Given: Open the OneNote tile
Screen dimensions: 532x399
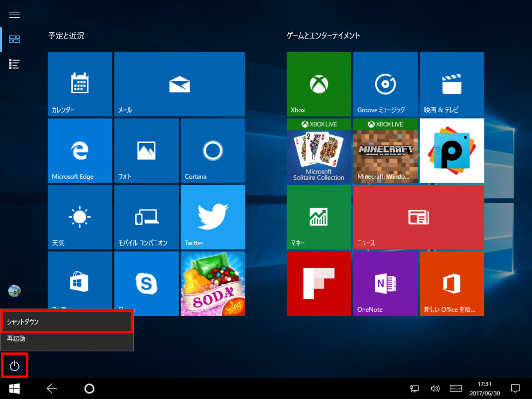Looking at the screenshot, I should tap(385, 284).
